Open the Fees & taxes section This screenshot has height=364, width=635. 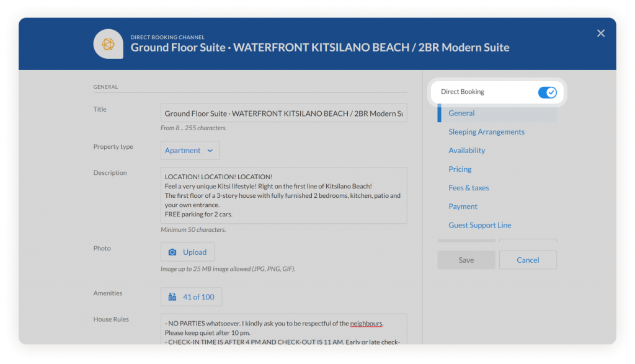click(x=468, y=188)
